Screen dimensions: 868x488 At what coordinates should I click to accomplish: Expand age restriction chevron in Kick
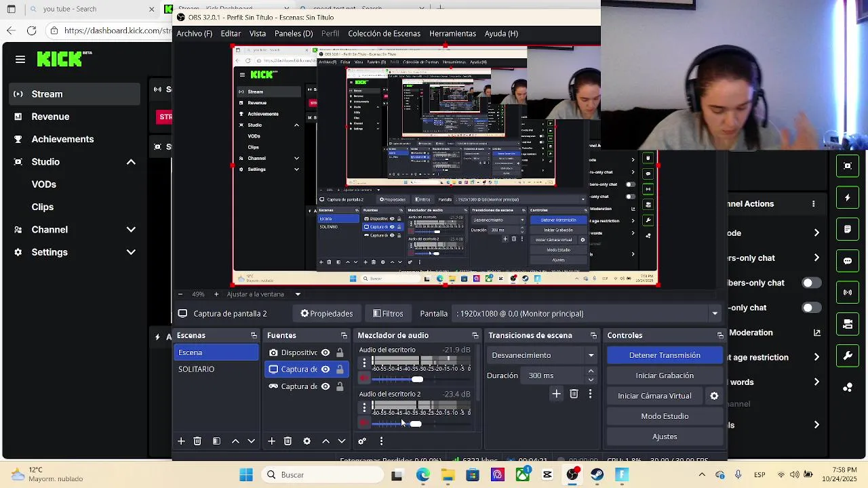tap(816, 357)
